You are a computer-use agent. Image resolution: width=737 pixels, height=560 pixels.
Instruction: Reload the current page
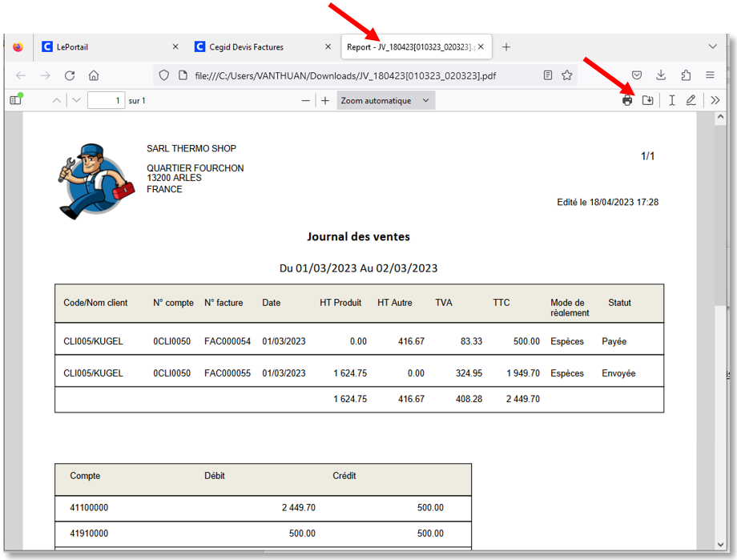click(x=70, y=75)
